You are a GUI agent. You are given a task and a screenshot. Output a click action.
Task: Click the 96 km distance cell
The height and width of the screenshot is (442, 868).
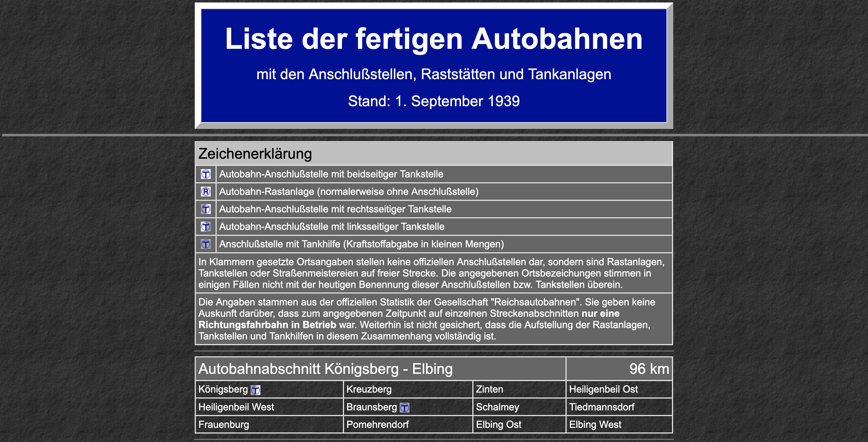pos(649,369)
